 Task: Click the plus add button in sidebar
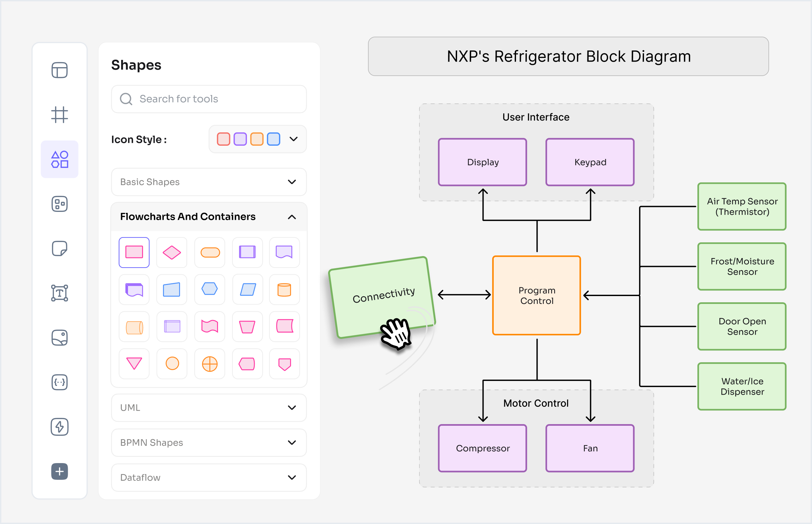click(60, 471)
